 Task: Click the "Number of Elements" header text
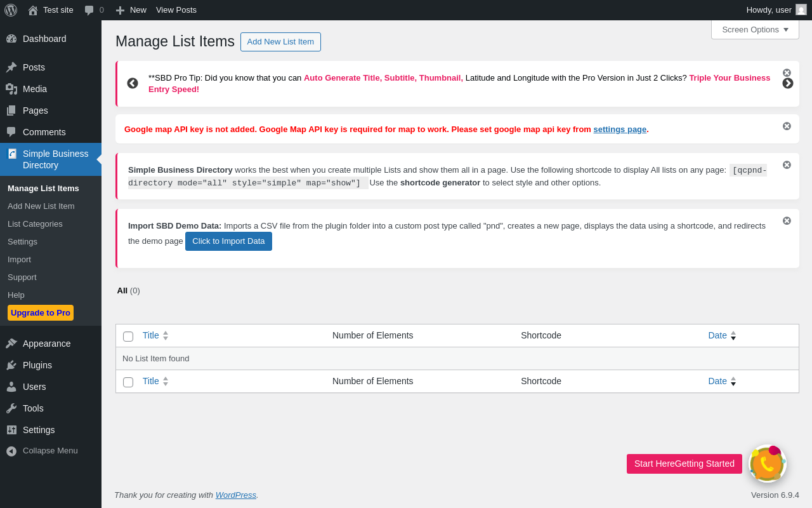coord(373,335)
